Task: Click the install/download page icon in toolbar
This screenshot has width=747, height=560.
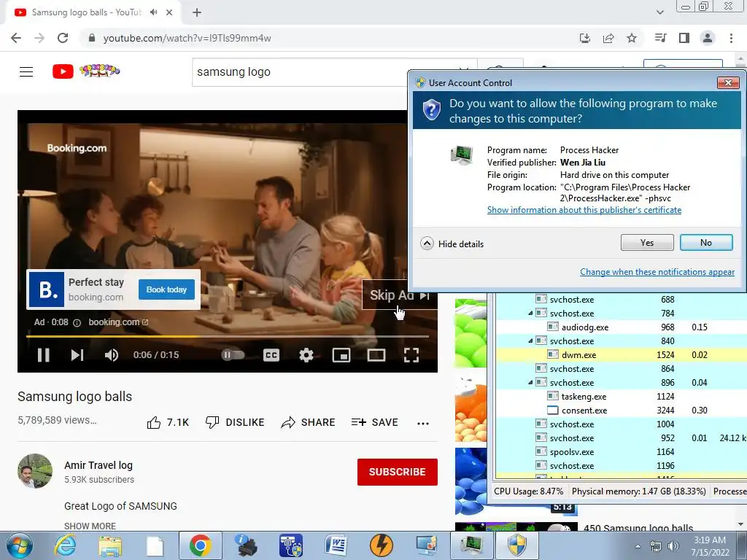Action: (585, 38)
